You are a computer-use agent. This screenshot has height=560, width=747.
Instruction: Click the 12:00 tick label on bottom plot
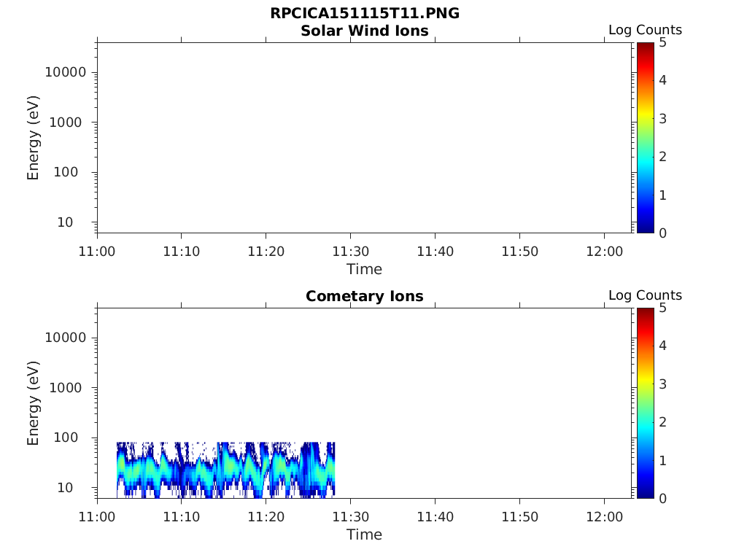[x=605, y=517]
